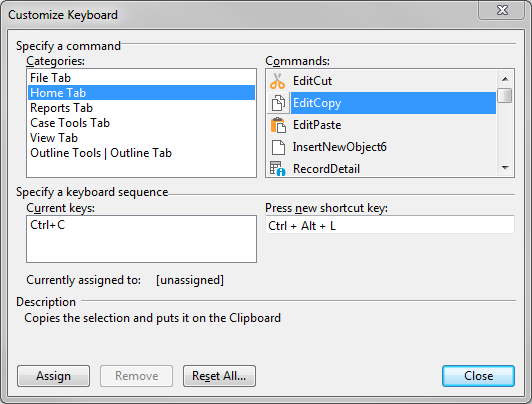This screenshot has width=532, height=404.
Task: Click the EditPaste clipboard icon
Action: tap(278, 125)
